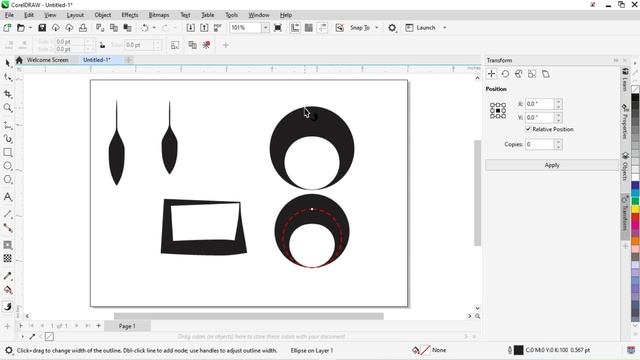Switch to Rotate tab in Transform docker
Viewport: 640px width, 360px height.
coord(505,74)
